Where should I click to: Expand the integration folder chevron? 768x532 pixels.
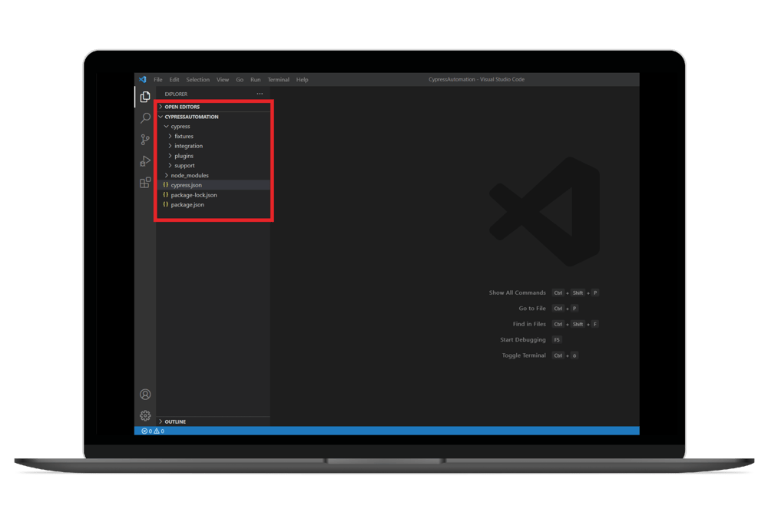pos(170,146)
